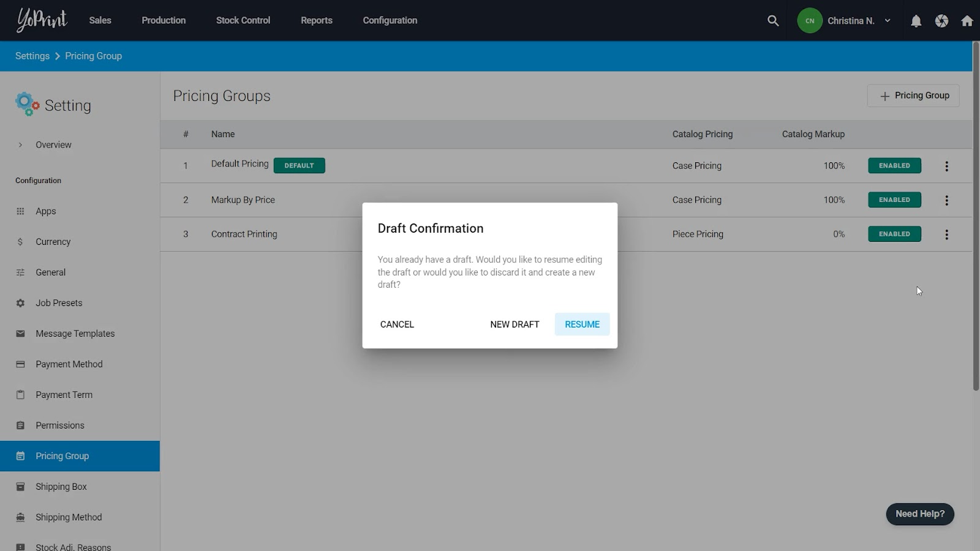Click the page vertical scrollbar
This screenshot has height=551, width=980.
pyautogui.click(x=976, y=216)
